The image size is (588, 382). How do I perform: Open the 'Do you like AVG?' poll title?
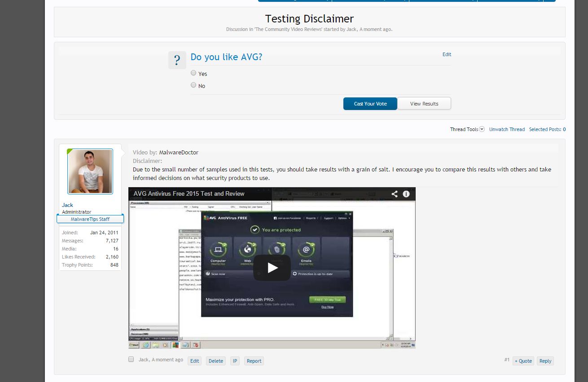[226, 57]
